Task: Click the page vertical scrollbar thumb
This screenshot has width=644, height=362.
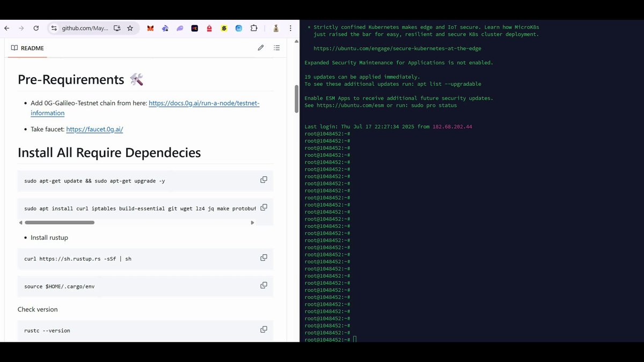Action: [x=296, y=99]
